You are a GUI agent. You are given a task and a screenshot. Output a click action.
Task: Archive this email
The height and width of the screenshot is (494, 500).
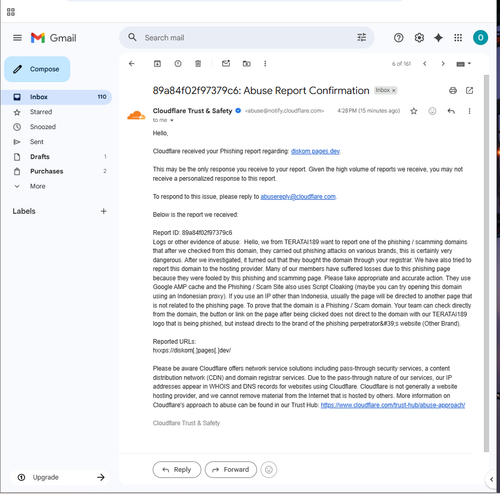157,64
